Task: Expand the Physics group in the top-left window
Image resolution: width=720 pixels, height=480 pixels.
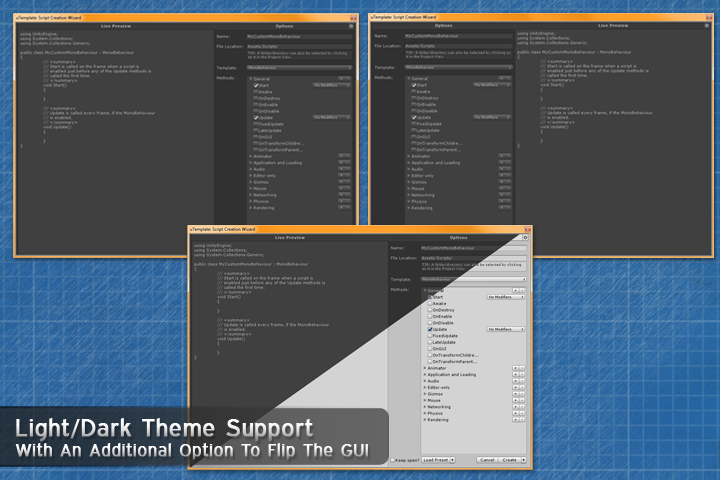Action: coord(251,201)
